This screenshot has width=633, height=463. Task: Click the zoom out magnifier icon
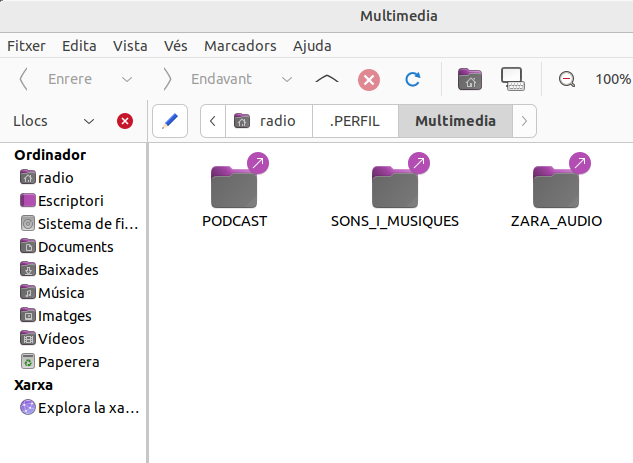(x=567, y=79)
